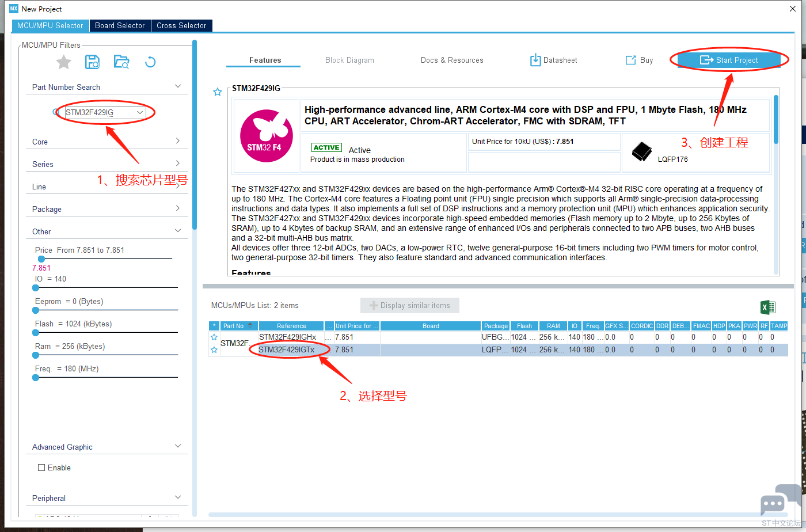Click the Price slider handle
This screenshot has width=806, height=532.
(x=41, y=259)
